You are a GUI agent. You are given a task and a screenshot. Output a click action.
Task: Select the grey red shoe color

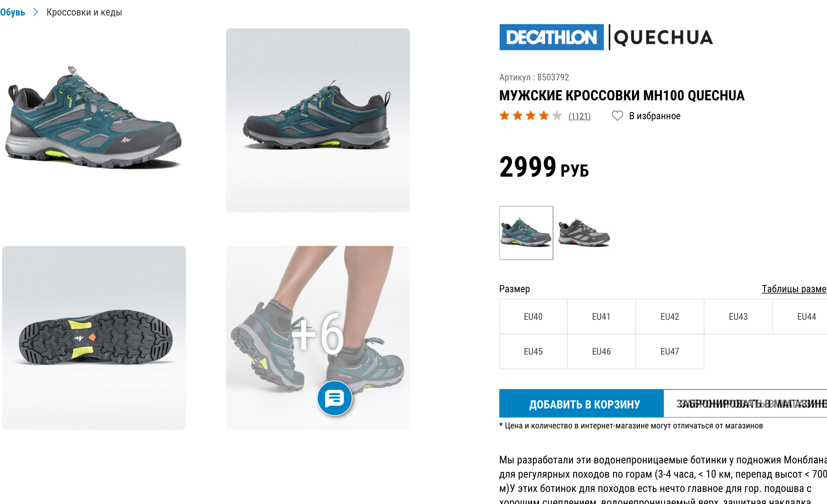coord(584,233)
